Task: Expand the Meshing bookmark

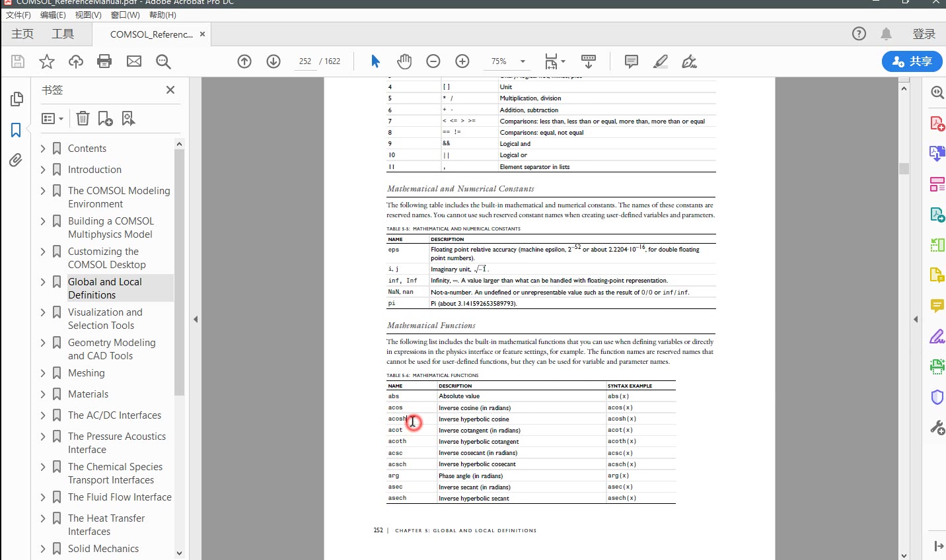Action: pyautogui.click(x=42, y=372)
